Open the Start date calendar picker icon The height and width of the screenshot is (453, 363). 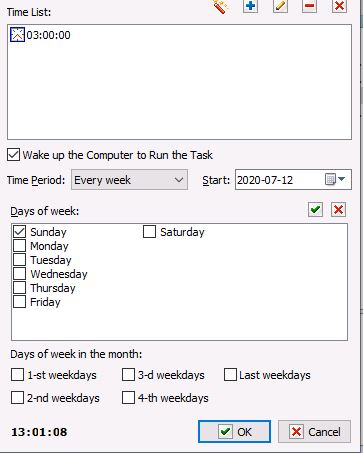pos(330,179)
